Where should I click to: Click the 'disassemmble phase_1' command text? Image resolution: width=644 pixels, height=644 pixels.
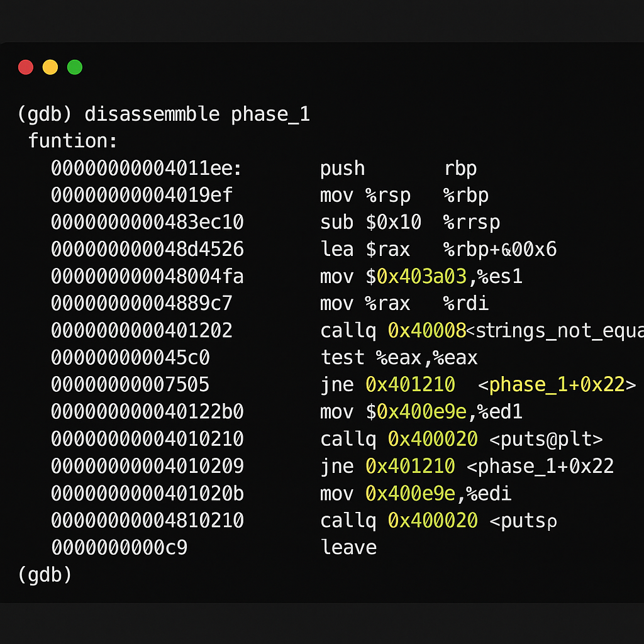coord(197,114)
